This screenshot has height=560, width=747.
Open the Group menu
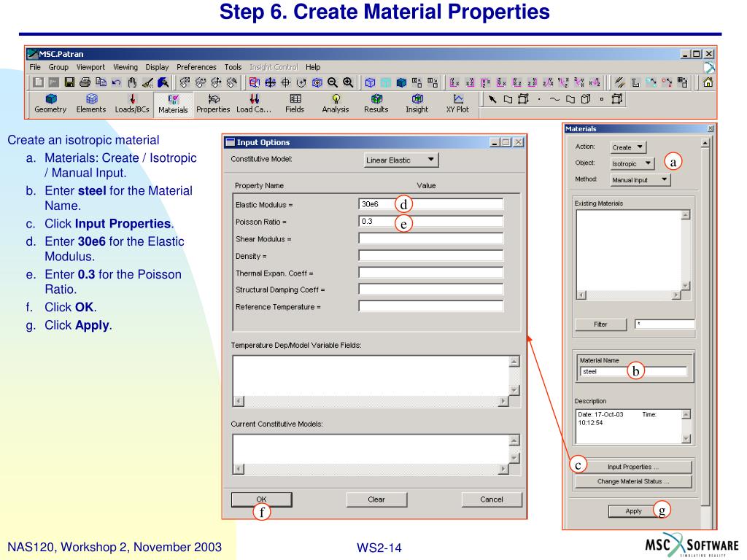pos(58,67)
